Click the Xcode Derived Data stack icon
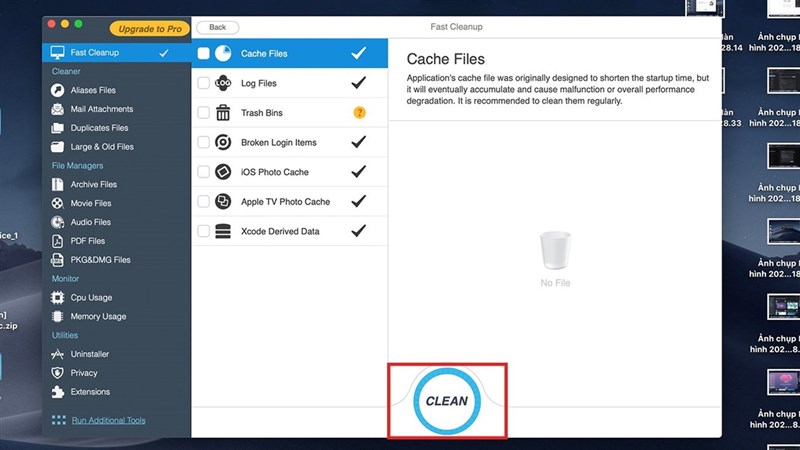The height and width of the screenshot is (450, 800). point(223,231)
